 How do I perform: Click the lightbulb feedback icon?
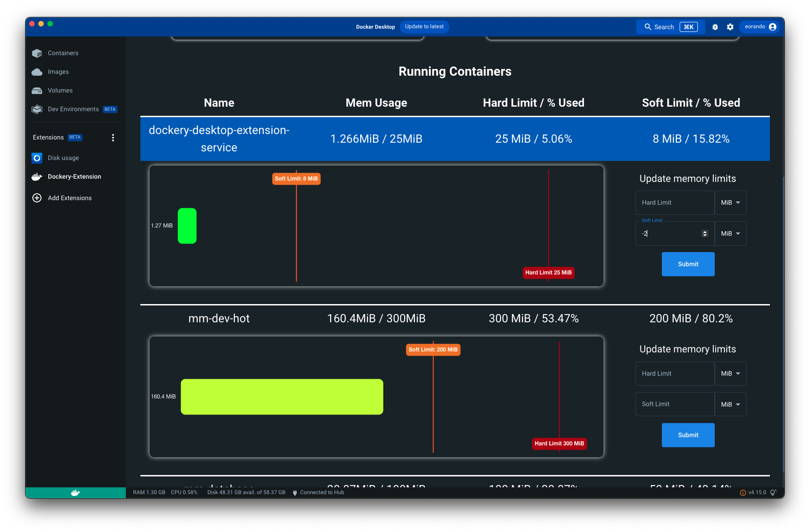(773, 492)
